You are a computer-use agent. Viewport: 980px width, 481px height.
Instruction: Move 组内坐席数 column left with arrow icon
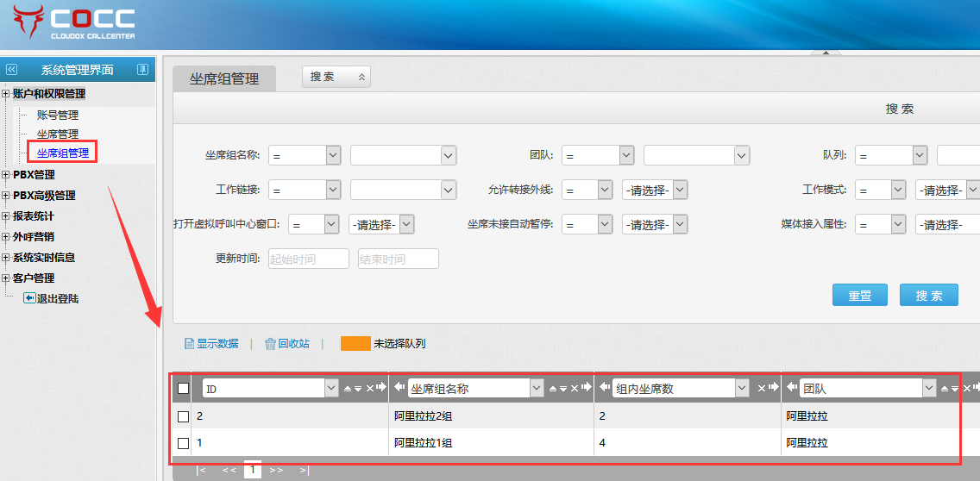coord(603,389)
